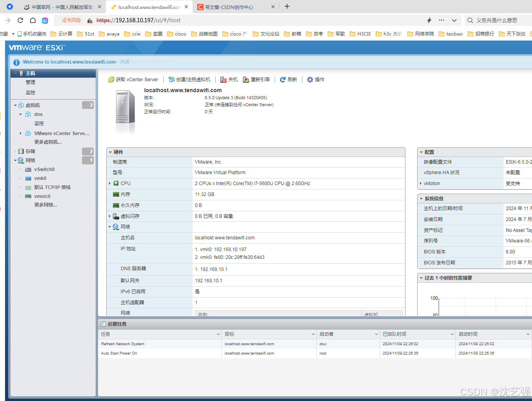
Task: Click the virtual flash (虚拟闪存) icon
Action: 116,216
